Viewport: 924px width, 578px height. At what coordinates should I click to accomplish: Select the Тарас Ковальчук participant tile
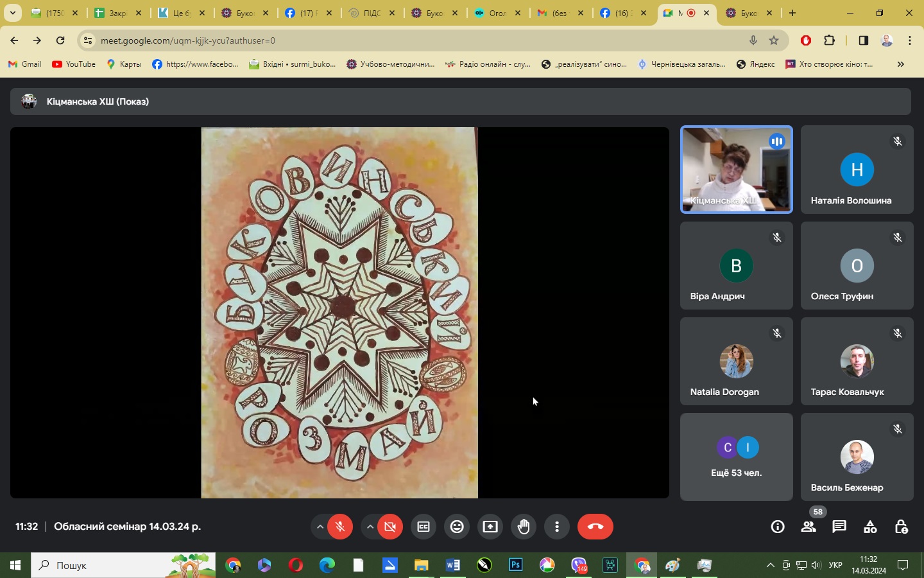click(857, 362)
